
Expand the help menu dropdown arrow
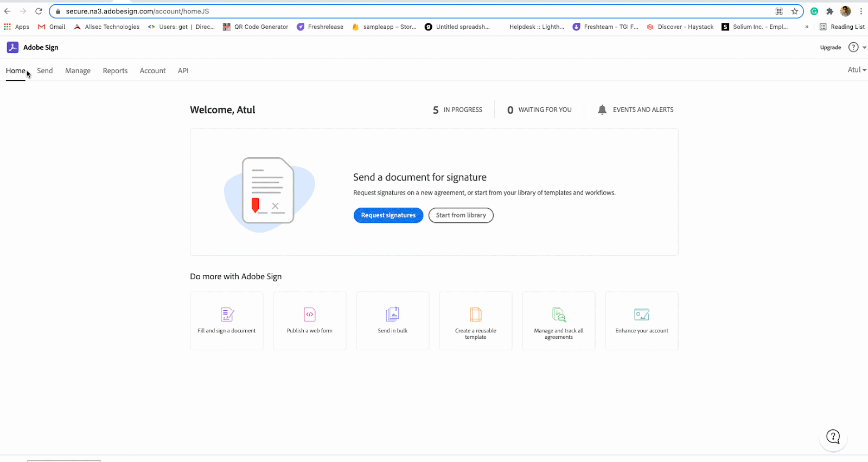pos(864,47)
